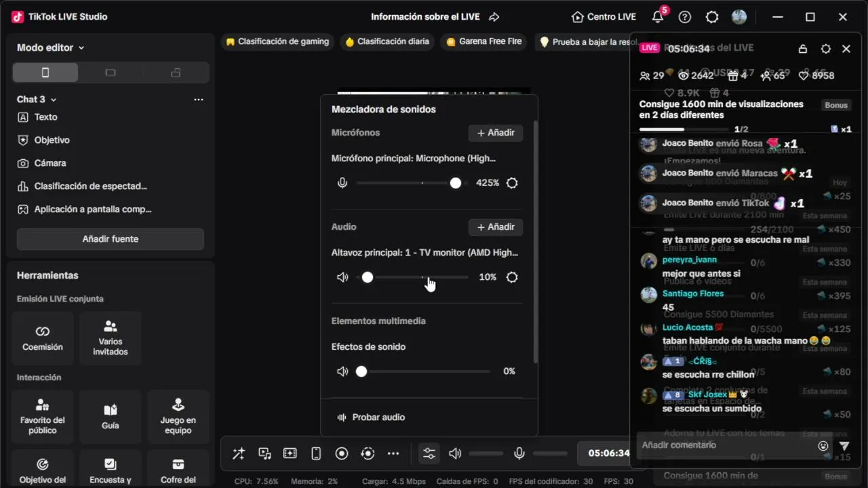Click the sound mixer panel scrollbar
Viewport: 868px width, 488px height.
(x=536, y=241)
